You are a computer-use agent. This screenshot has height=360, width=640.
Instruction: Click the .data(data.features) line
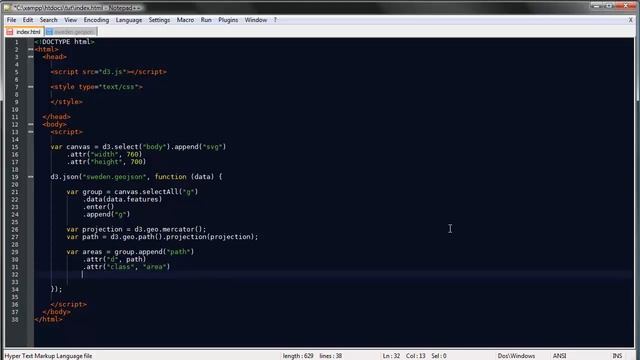[122, 199]
